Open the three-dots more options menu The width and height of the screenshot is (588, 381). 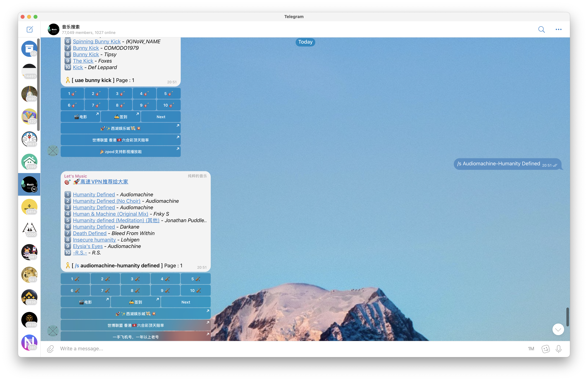(x=558, y=29)
